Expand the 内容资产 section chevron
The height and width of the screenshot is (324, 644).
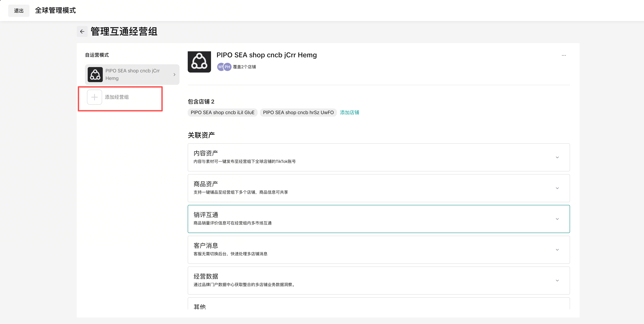(x=557, y=157)
